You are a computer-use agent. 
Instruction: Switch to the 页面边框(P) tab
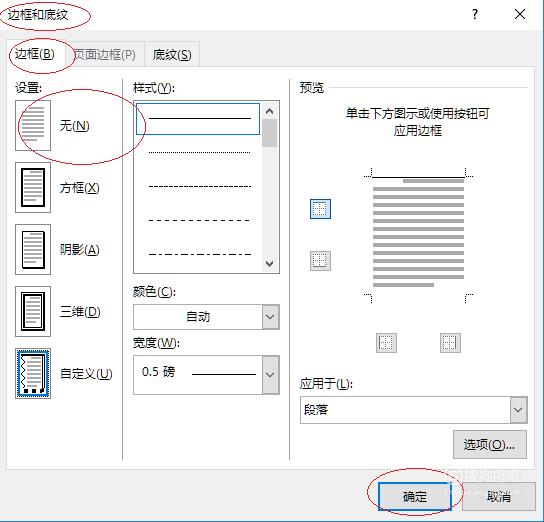tap(105, 54)
